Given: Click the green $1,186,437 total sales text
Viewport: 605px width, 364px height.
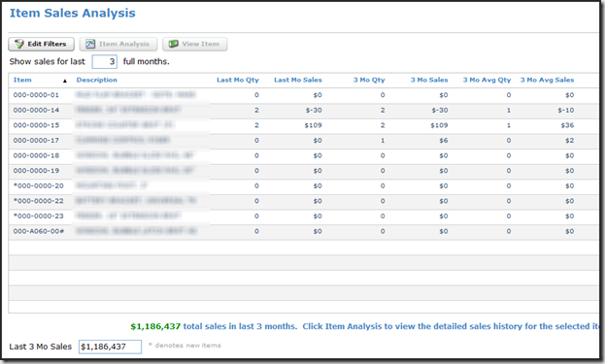Looking at the screenshot, I should tap(155, 326).
